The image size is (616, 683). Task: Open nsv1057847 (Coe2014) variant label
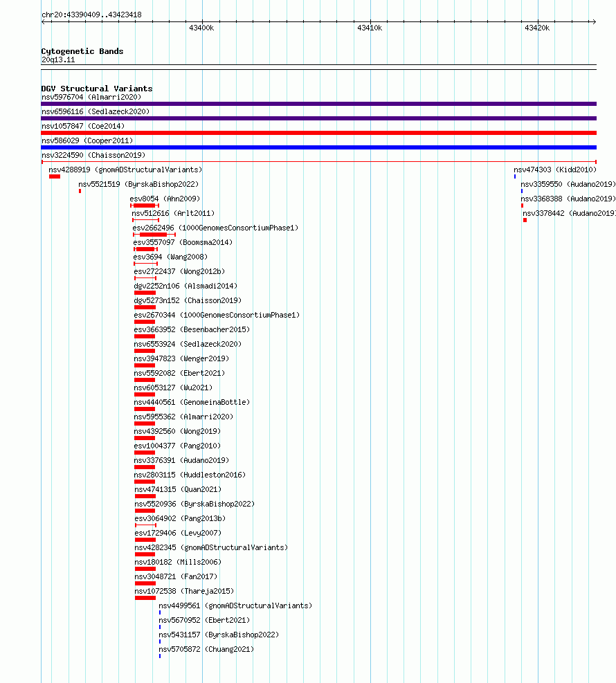pyautogui.click(x=83, y=127)
